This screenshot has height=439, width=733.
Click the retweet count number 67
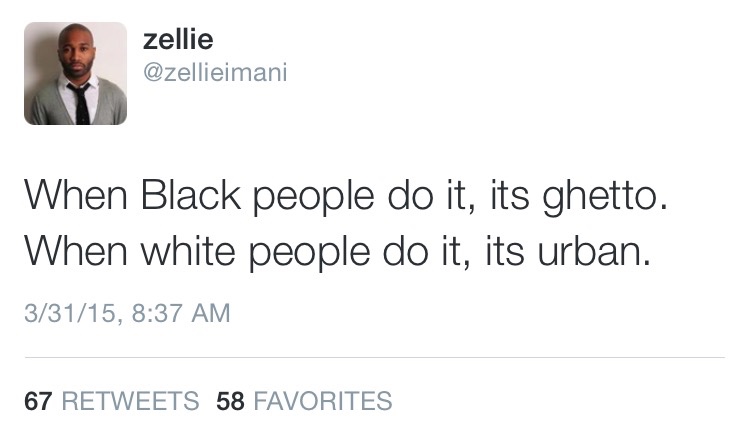pyautogui.click(x=38, y=402)
